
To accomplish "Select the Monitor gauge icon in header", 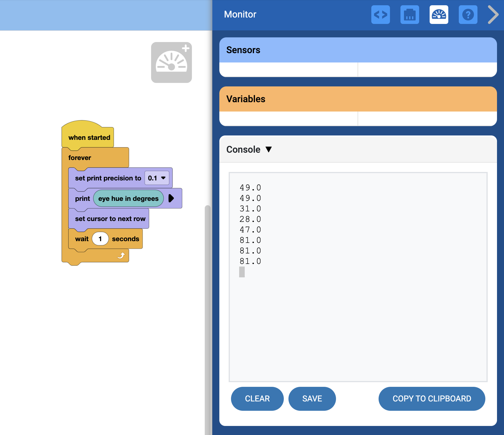I will (x=439, y=15).
